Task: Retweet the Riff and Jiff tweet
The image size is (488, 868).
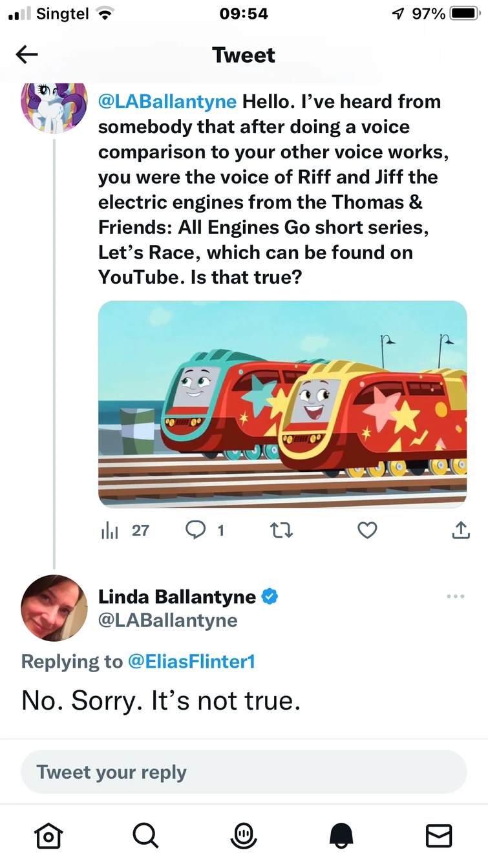Action: click(x=281, y=531)
